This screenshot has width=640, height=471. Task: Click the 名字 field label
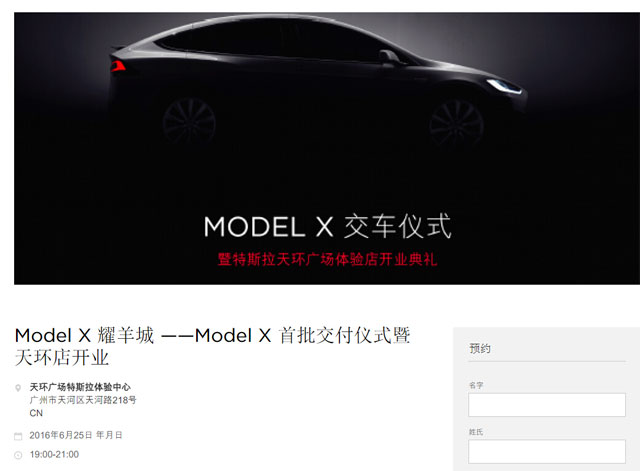(x=476, y=385)
